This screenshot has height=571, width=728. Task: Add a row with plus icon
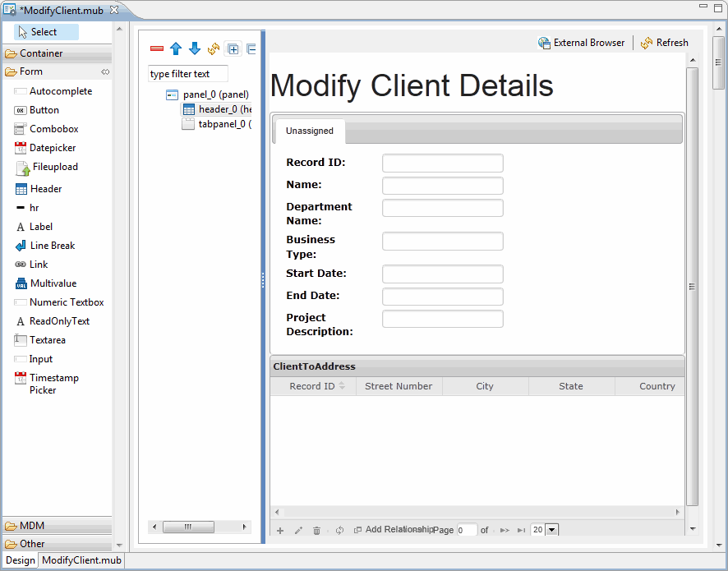(x=280, y=530)
